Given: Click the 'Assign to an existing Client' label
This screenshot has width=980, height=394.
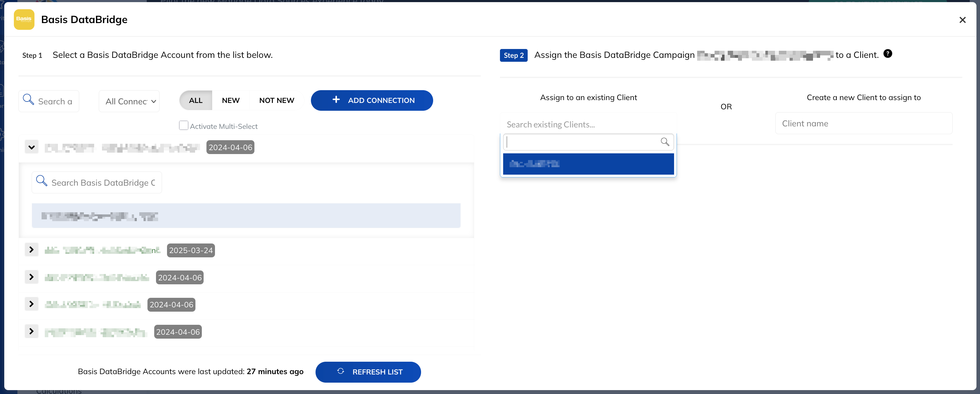Looking at the screenshot, I should point(588,98).
